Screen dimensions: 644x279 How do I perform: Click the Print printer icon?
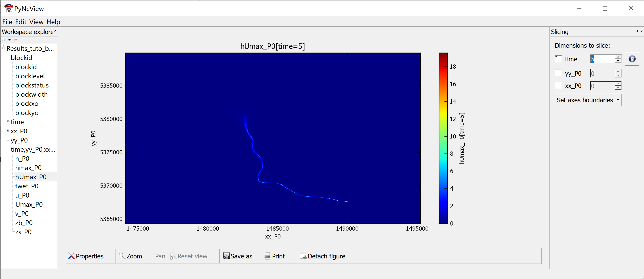267,256
